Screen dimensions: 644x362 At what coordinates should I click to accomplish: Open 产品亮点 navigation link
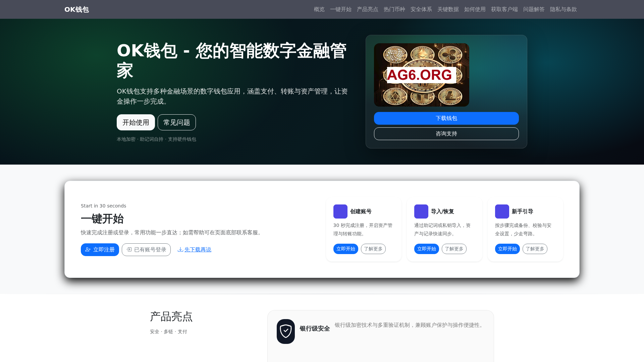pos(367,9)
